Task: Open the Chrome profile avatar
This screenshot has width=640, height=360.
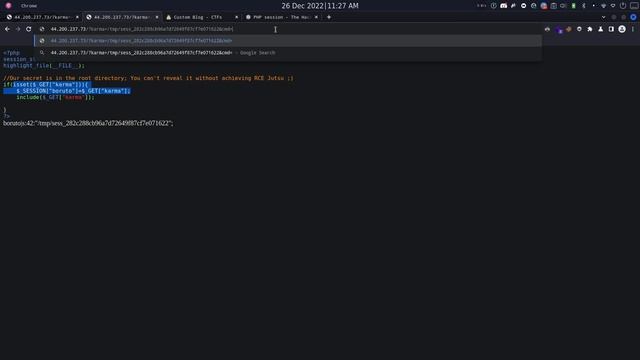Action: pos(622,29)
